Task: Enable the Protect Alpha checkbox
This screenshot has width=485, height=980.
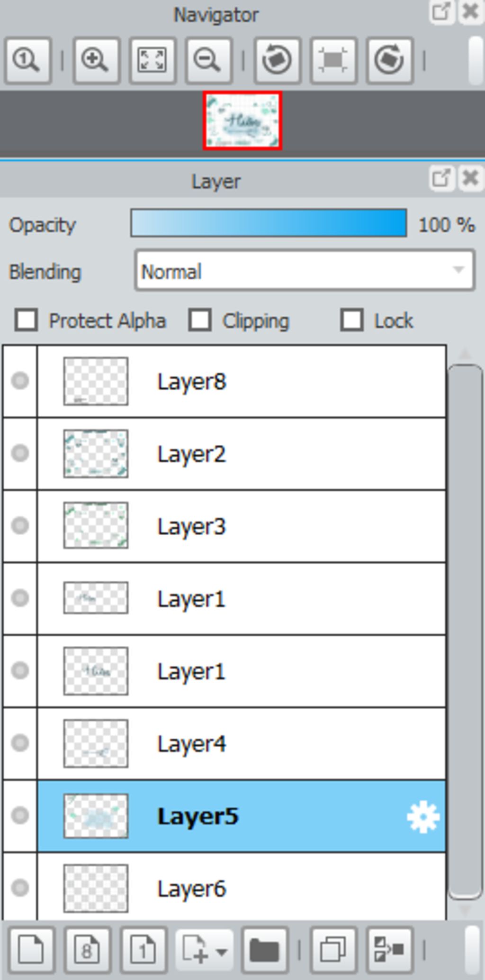Action: point(26,320)
